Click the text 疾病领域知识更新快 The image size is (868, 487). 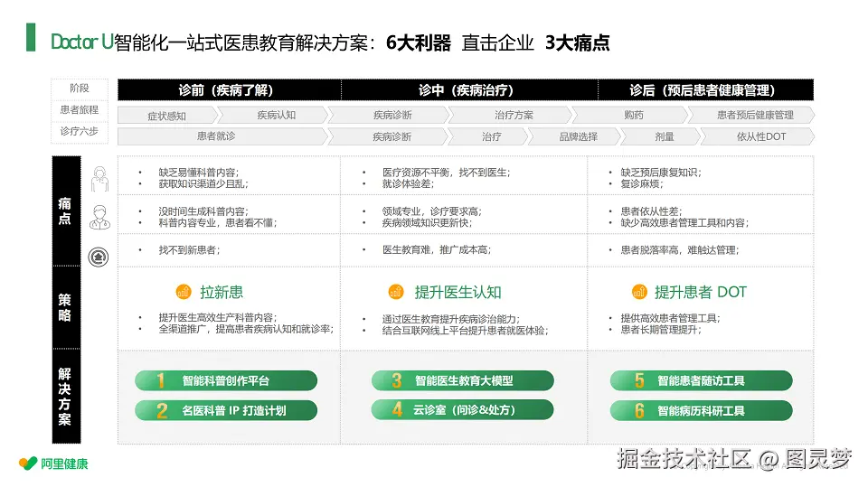[x=426, y=222]
